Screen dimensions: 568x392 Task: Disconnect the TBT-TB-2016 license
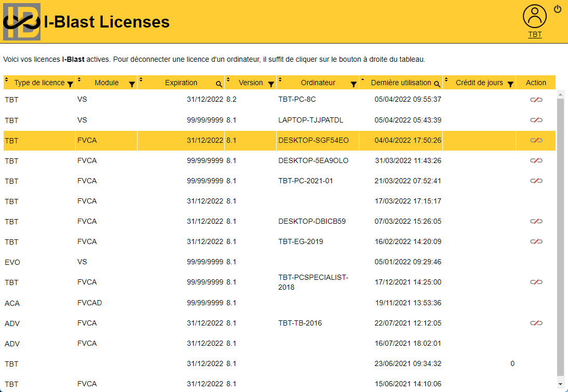pos(535,323)
